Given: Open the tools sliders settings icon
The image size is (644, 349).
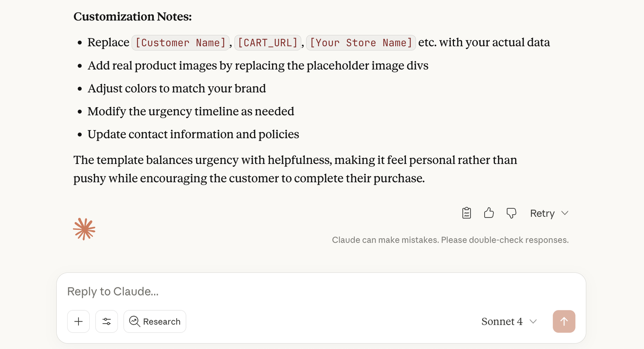Looking at the screenshot, I should pos(107,321).
